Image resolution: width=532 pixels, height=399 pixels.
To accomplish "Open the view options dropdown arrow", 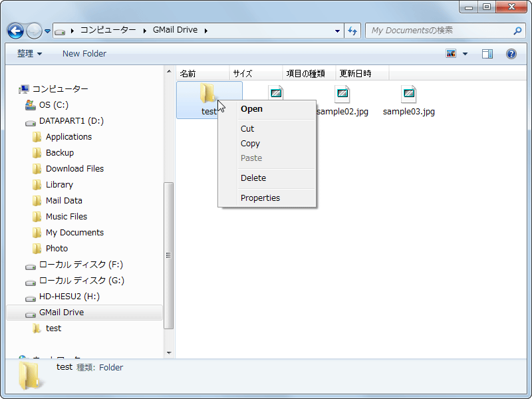I will pos(465,54).
